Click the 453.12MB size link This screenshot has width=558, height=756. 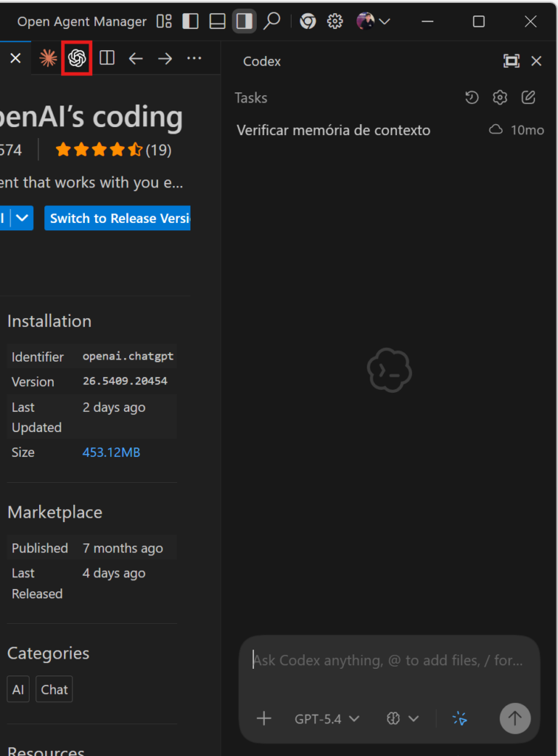coord(111,453)
